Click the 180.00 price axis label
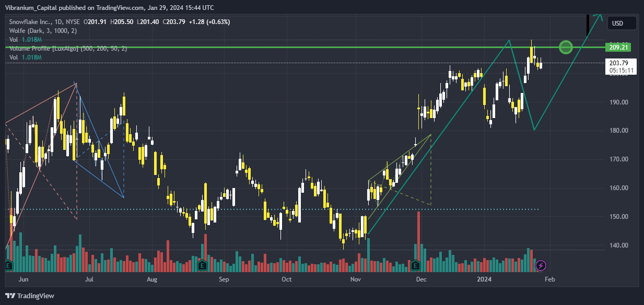This screenshot has width=644, height=305. (618, 131)
